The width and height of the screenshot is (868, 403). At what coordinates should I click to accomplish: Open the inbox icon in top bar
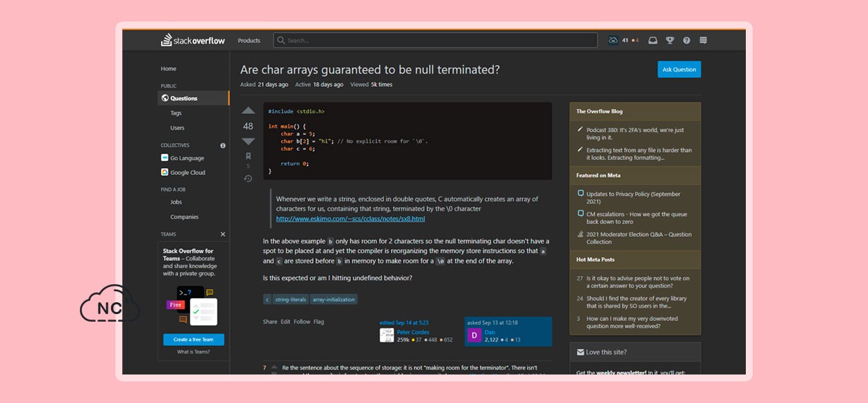point(653,40)
